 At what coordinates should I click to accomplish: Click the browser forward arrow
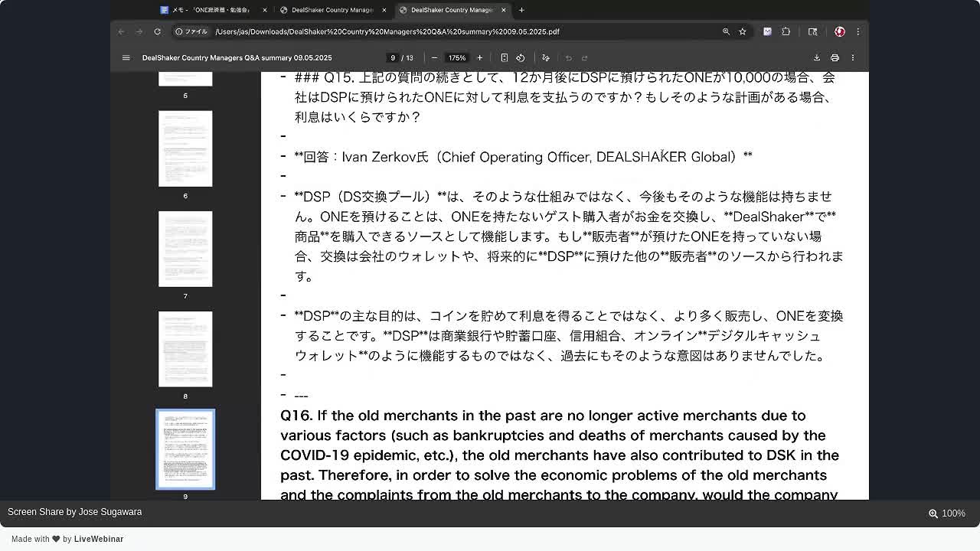point(139,31)
